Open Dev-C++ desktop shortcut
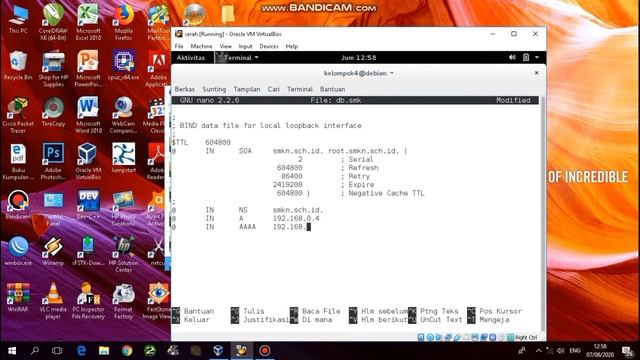The image size is (640, 360). 88,205
